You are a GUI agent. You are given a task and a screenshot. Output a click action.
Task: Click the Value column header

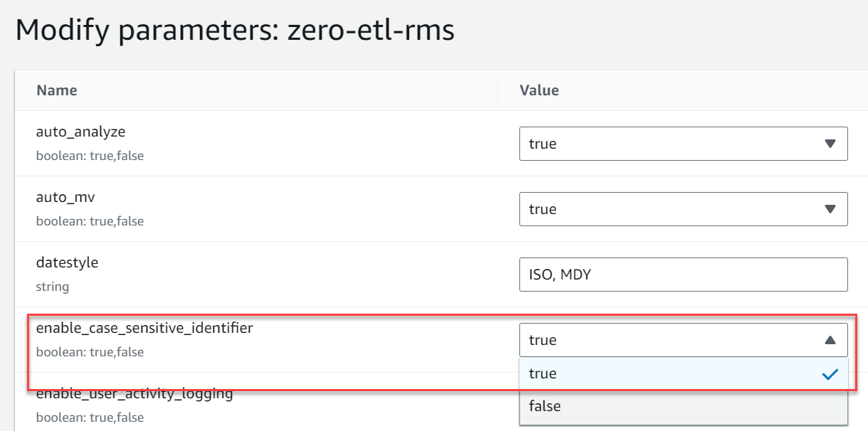click(538, 90)
